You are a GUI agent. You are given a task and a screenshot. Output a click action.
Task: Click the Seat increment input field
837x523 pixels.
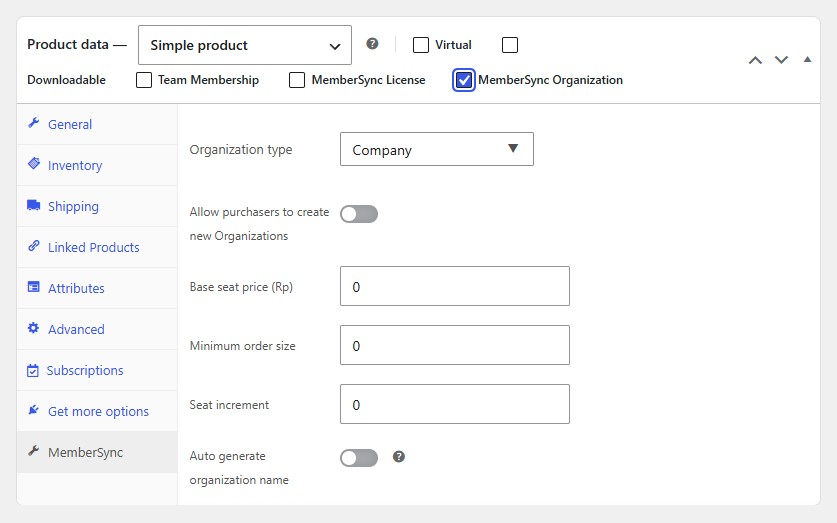tap(455, 404)
